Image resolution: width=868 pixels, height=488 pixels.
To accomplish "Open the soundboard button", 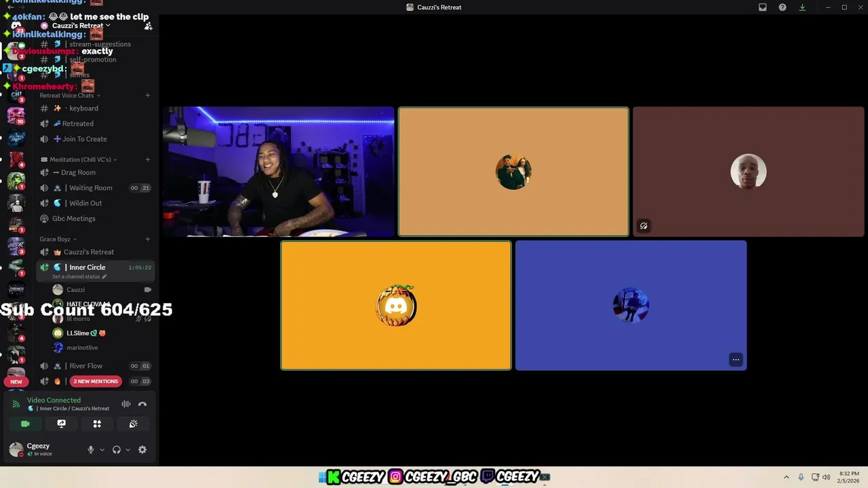I will pos(134,424).
